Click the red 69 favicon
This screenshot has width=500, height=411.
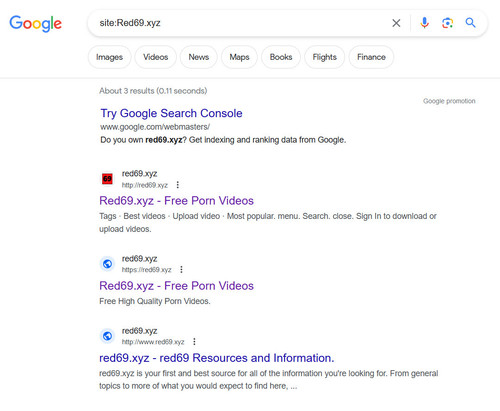click(x=107, y=179)
